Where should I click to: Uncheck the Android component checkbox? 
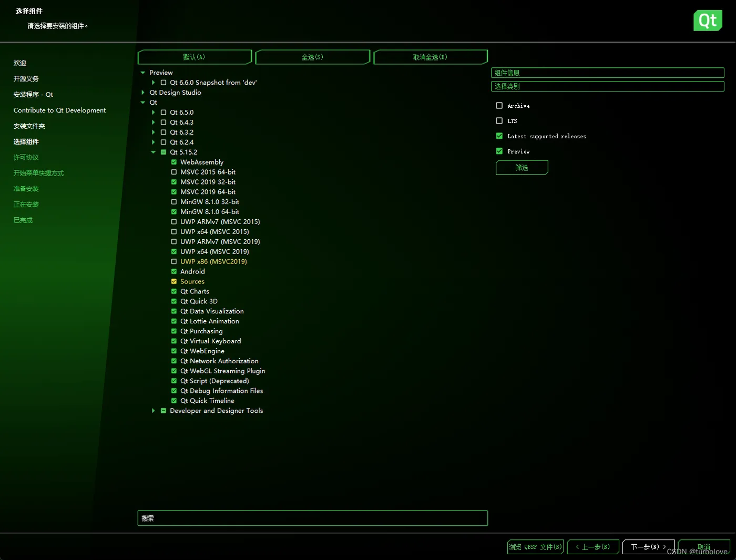tap(174, 271)
